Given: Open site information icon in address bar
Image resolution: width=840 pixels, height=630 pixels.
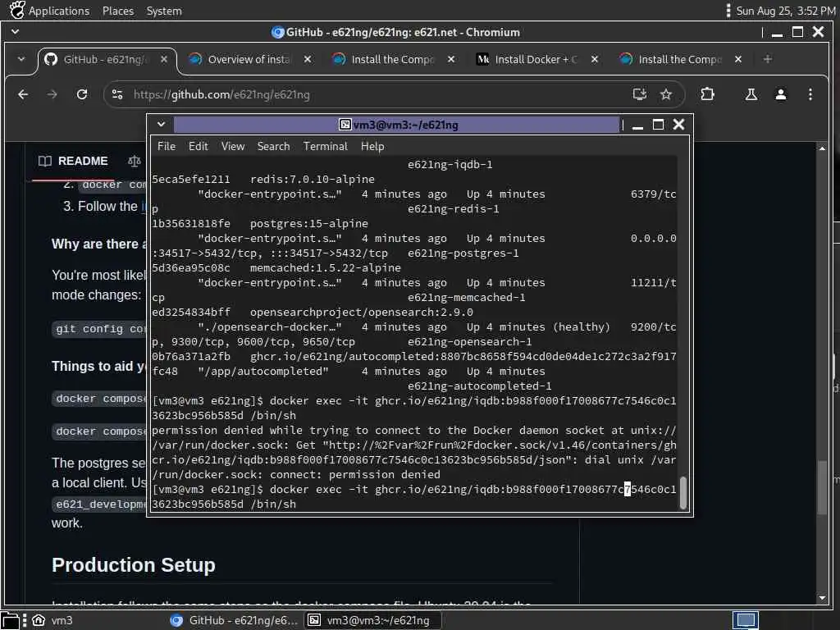Looking at the screenshot, I should [117, 95].
